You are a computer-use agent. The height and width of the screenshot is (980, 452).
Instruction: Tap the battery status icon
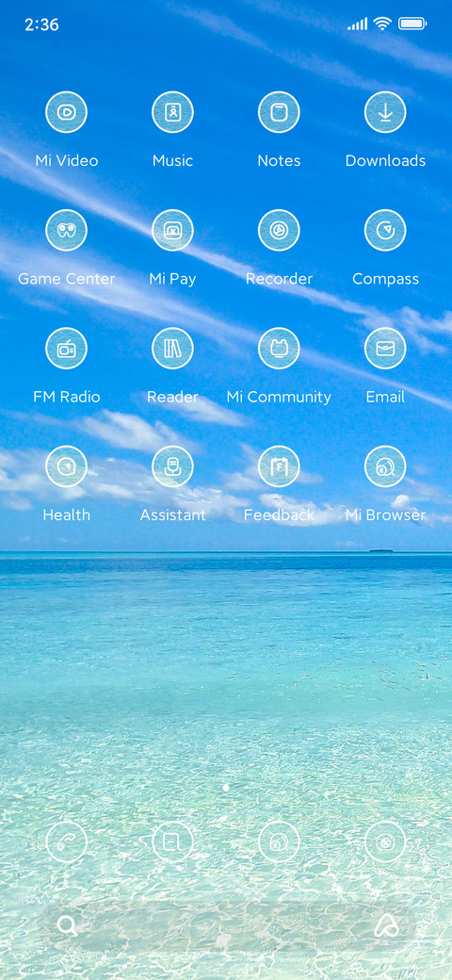click(x=412, y=24)
